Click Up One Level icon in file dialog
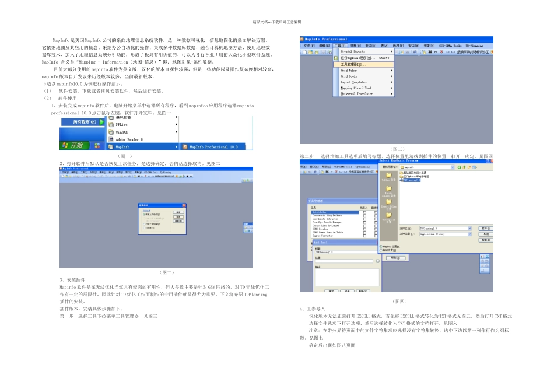The image size is (554, 392). pyautogui.click(x=464, y=167)
